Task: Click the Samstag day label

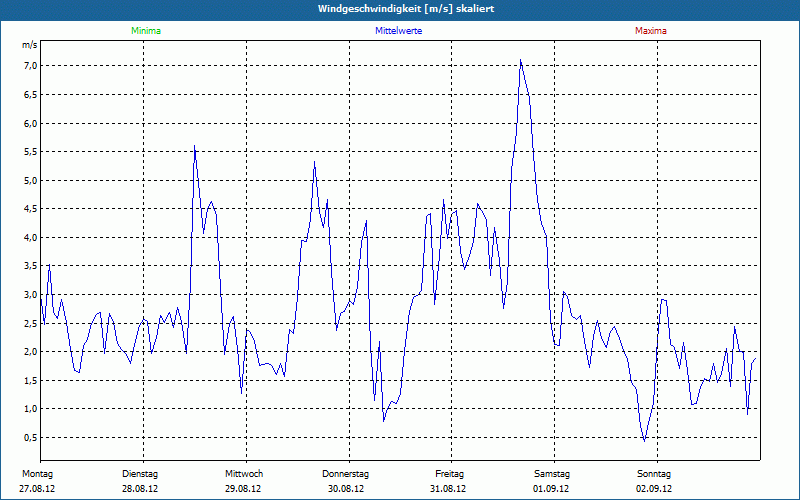Action: pos(552,474)
